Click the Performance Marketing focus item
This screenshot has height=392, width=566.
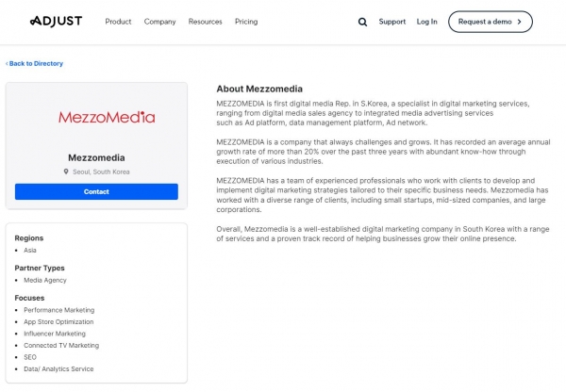point(59,310)
